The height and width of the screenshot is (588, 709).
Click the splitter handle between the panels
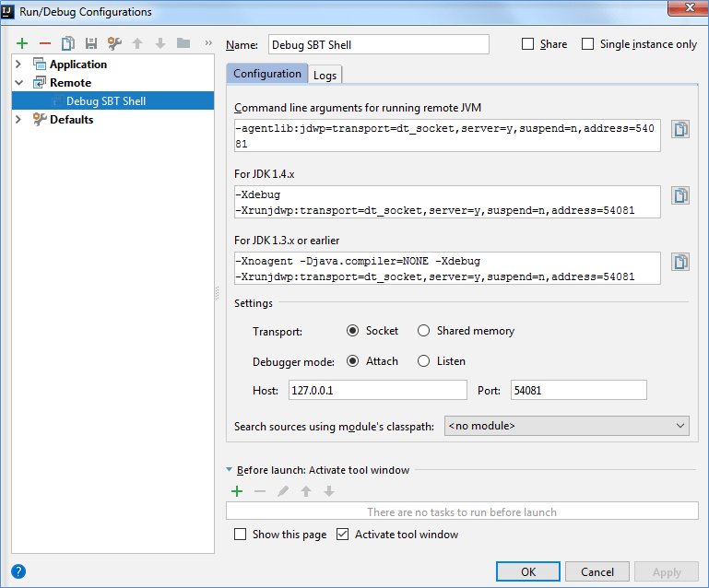point(218,293)
